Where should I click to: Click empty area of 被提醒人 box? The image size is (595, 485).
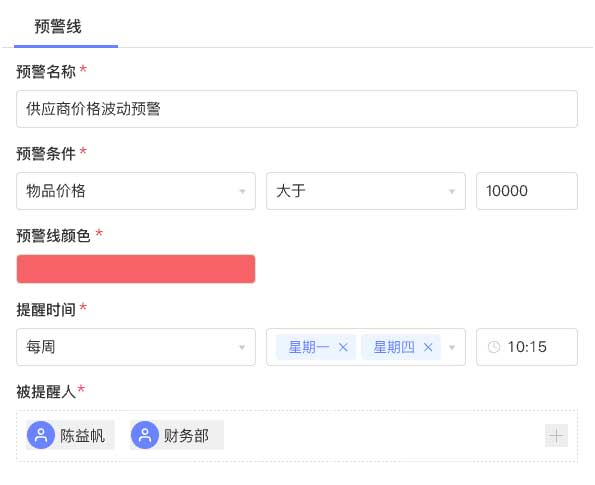(379, 436)
